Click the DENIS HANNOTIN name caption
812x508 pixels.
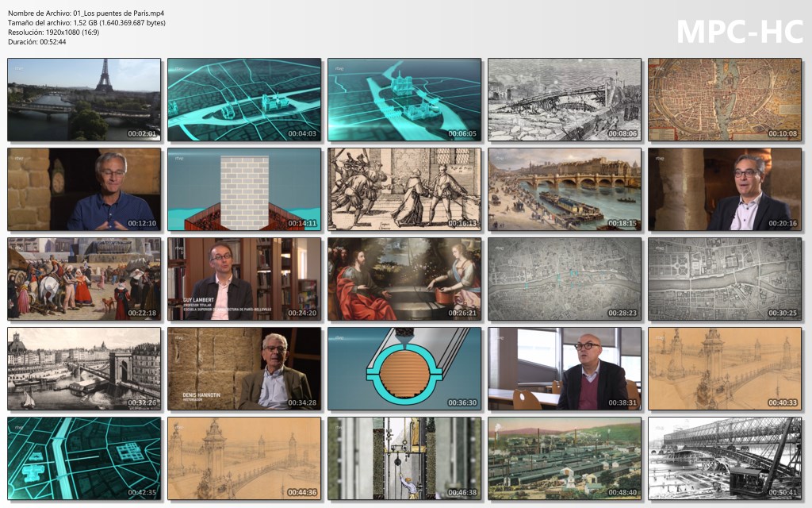tap(201, 395)
